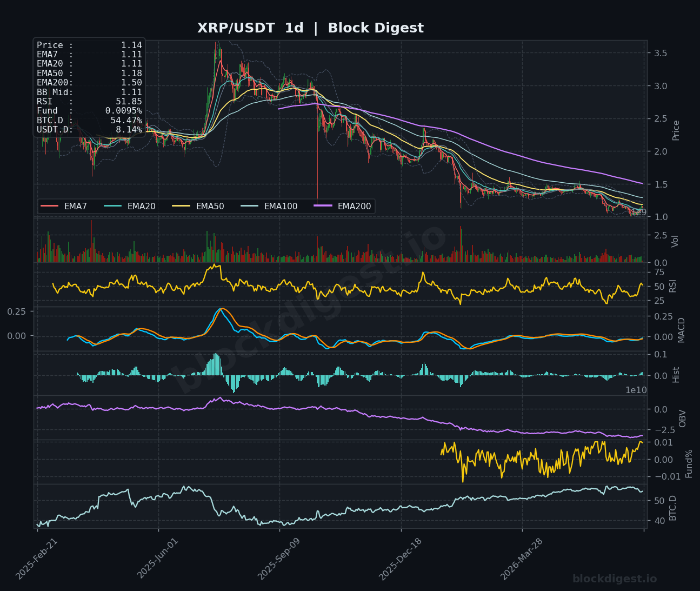Image resolution: width=700 pixels, height=591 pixels.
Task: Click the EMA20 1.11 row in stats box
Action: (x=89, y=64)
